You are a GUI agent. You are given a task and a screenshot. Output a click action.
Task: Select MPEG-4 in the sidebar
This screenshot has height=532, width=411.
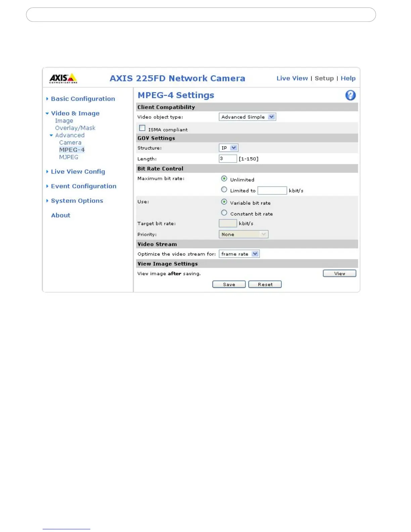coord(72,150)
